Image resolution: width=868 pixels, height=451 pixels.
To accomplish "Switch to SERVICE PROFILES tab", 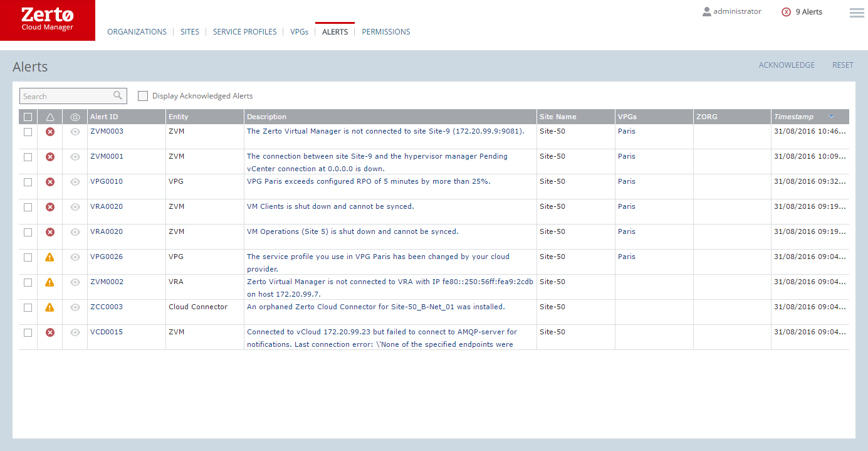I will [245, 32].
